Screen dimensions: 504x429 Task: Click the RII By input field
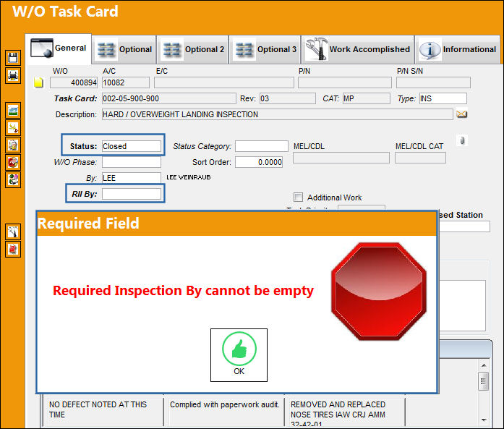[132, 194]
